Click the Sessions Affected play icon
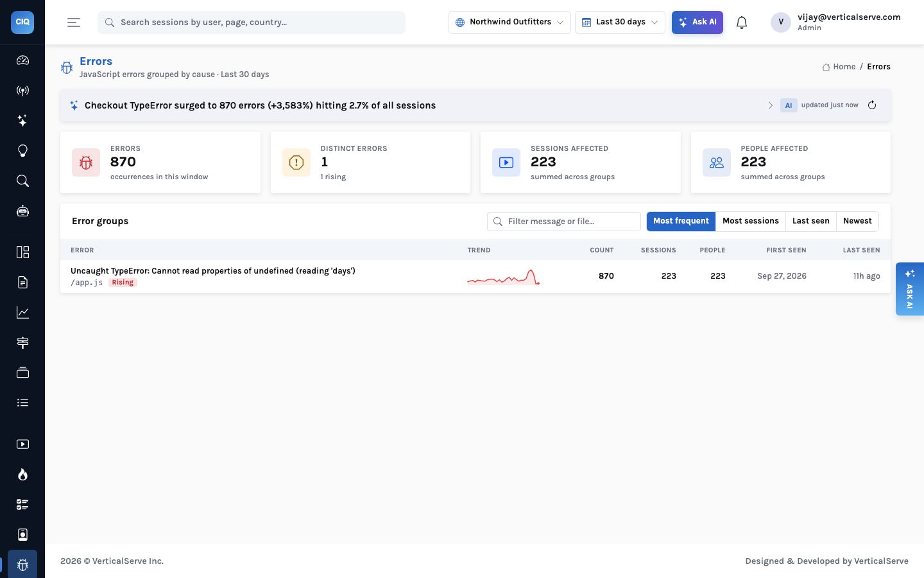Image resolution: width=924 pixels, height=578 pixels. pyautogui.click(x=506, y=162)
